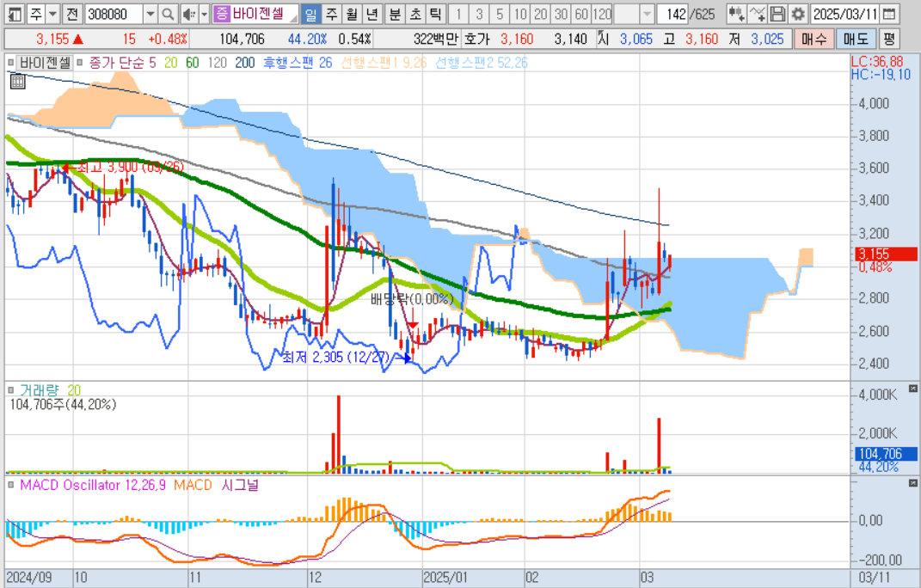921x588 pixels.
Task: Click the 03/11 date on the bottom axis
Action: tap(874, 578)
